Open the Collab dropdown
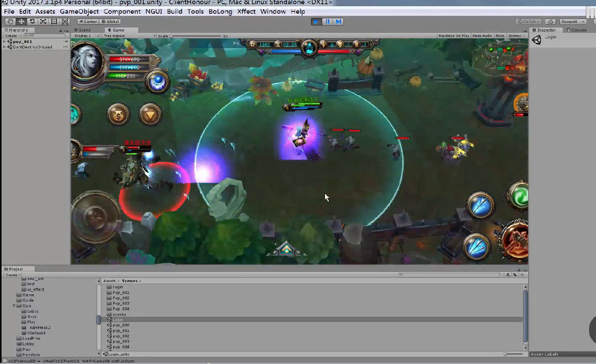 tap(529, 22)
